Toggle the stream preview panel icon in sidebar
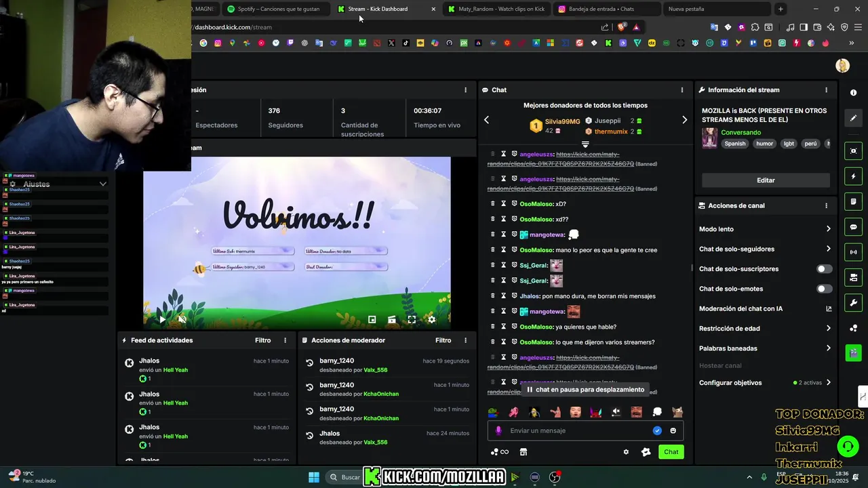This screenshot has width=868, height=488. tap(853, 151)
